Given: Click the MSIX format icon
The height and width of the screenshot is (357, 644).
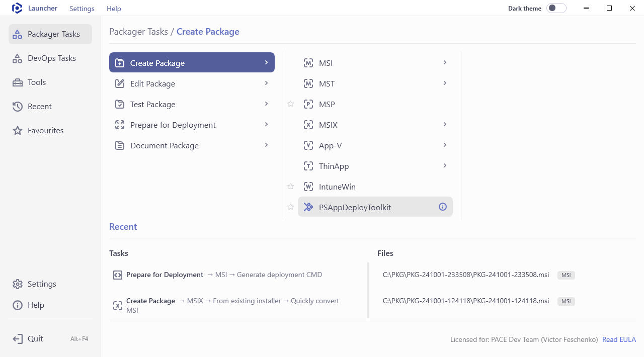Looking at the screenshot, I should (308, 125).
